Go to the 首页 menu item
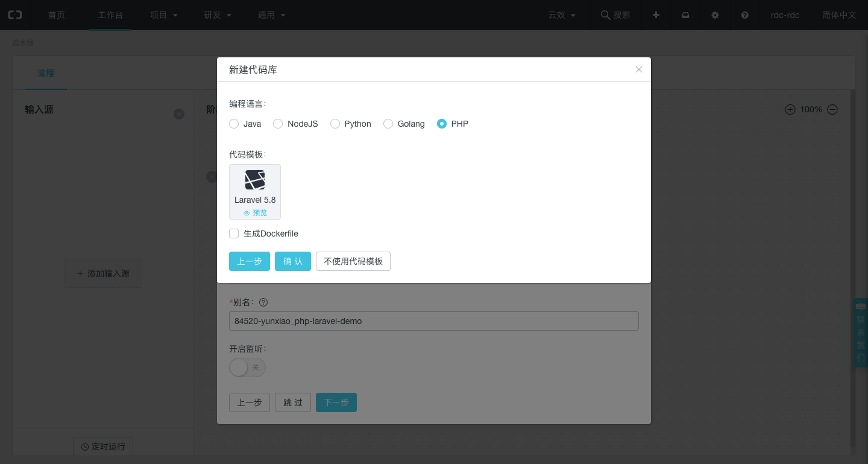This screenshot has height=464, width=868. pos(57,15)
